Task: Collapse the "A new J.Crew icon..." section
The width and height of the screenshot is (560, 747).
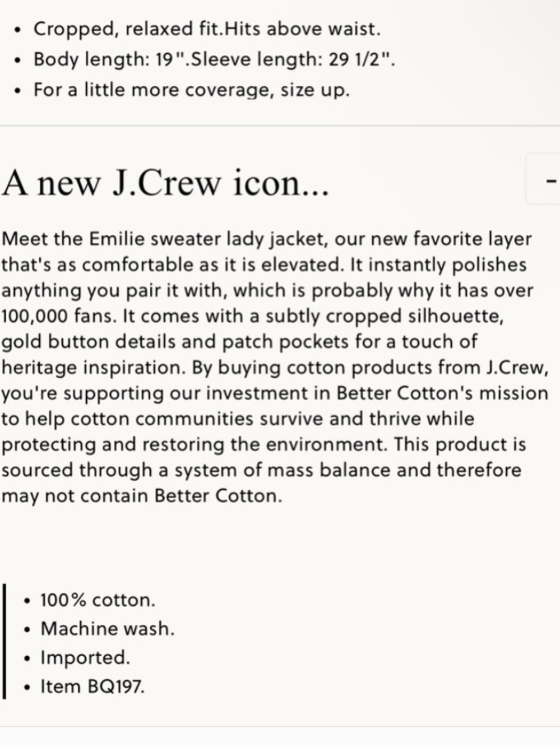Action: coord(543,179)
